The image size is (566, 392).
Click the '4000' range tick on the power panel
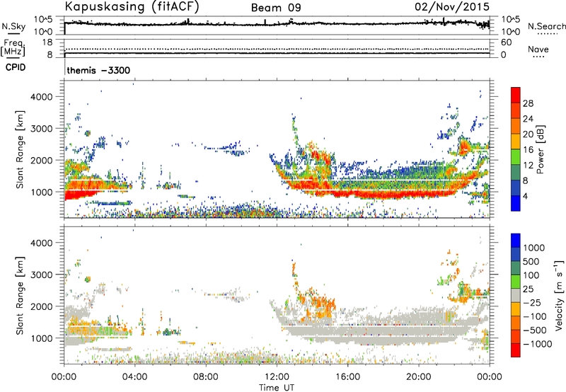point(42,97)
